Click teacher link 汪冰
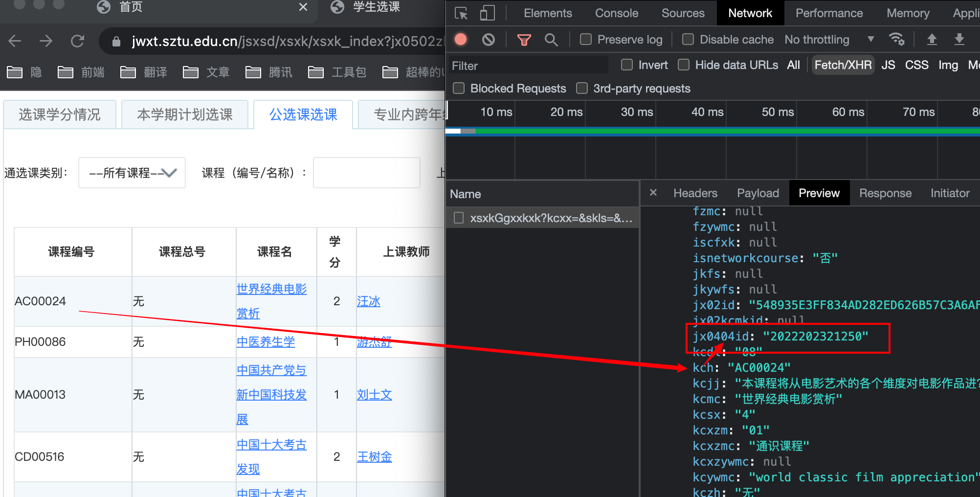Viewport: 980px width, 497px height. [368, 301]
